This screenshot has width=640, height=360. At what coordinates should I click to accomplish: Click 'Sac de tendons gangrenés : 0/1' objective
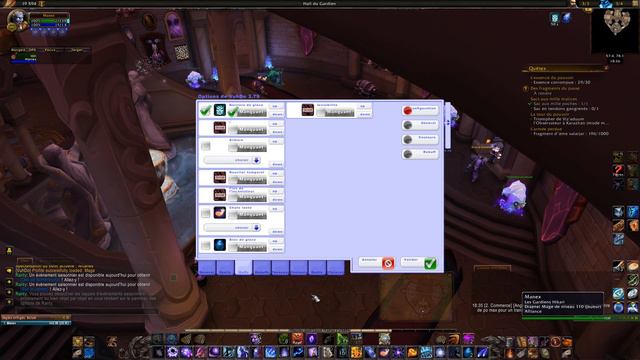click(x=566, y=109)
